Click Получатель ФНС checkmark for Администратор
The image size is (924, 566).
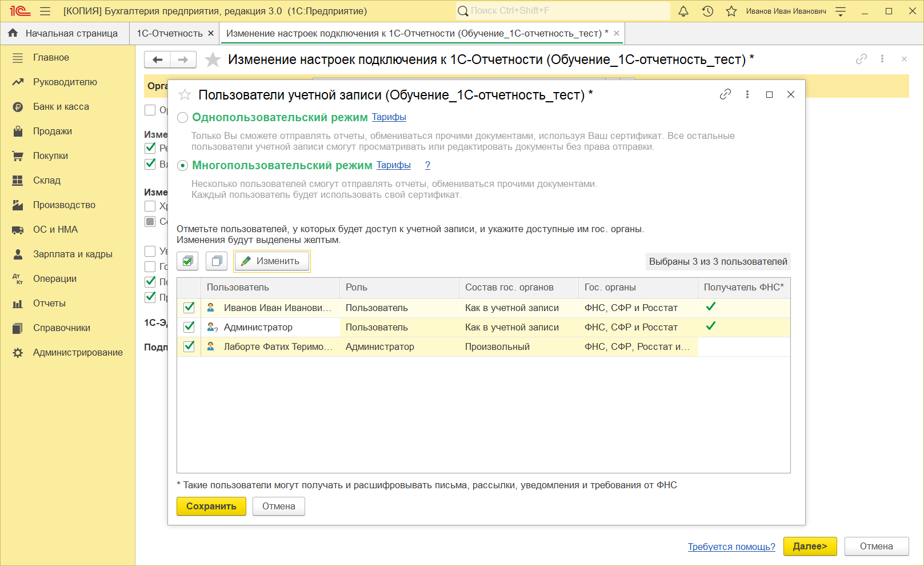click(x=711, y=326)
